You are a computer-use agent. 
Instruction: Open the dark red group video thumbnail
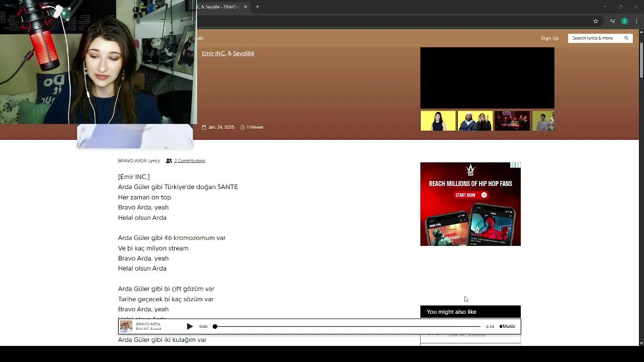[x=512, y=121]
